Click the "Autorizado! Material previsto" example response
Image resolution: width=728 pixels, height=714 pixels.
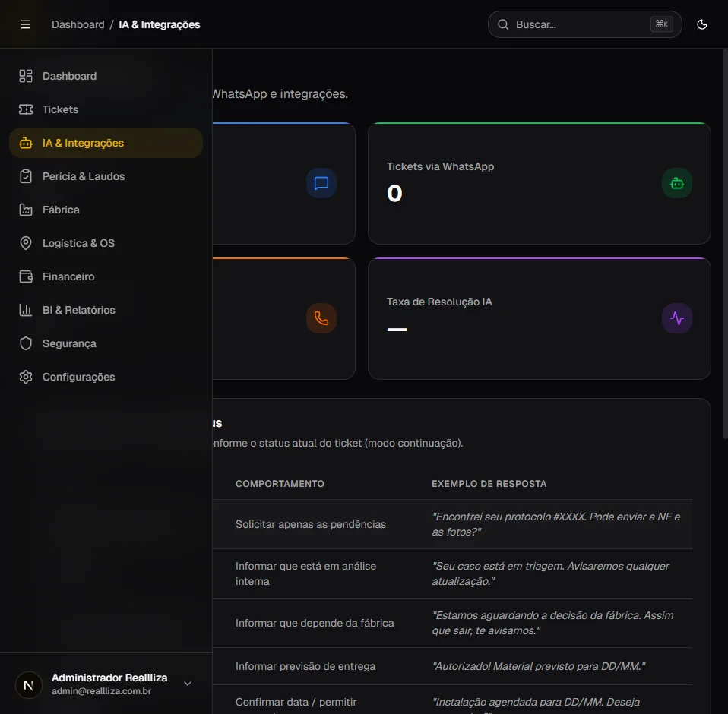[x=539, y=666]
